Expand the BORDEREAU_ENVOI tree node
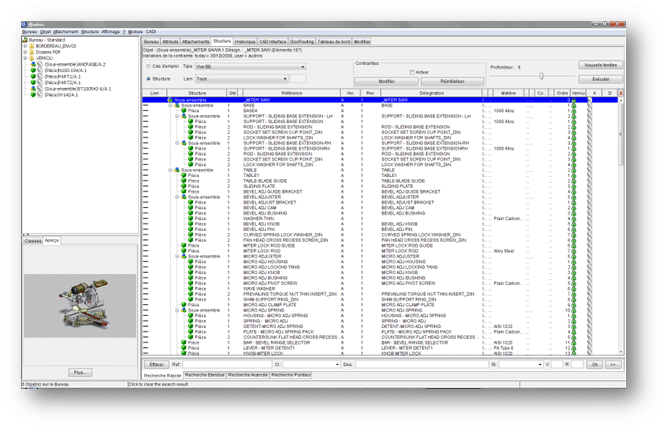The width and height of the screenshot is (668, 431). coord(25,46)
